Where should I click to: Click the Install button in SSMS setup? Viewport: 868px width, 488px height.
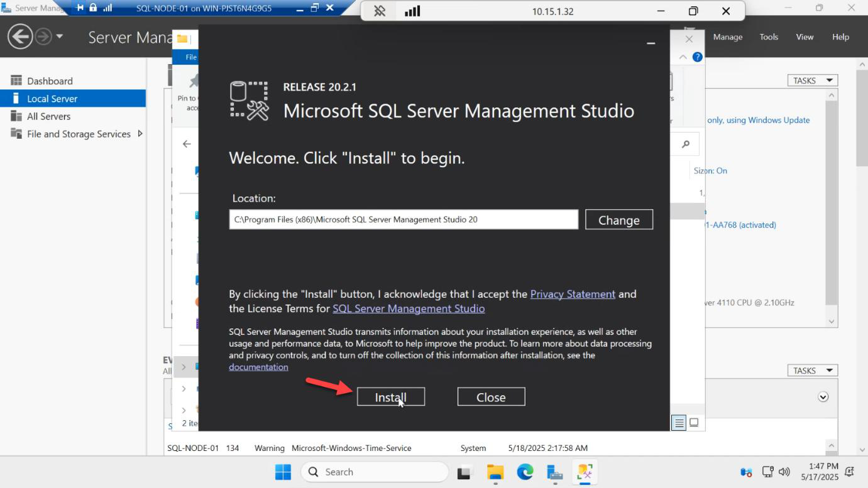(390, 397)
